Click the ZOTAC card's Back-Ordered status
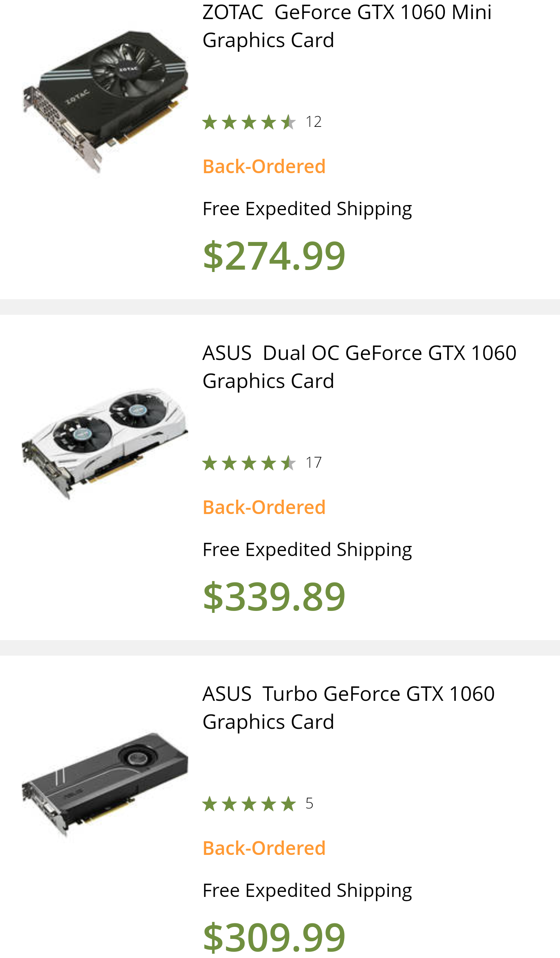The image size is (560, 958). pos(264,167)
